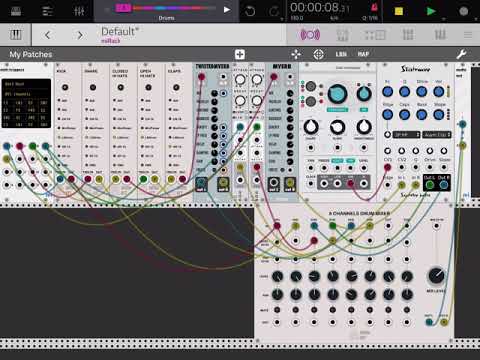Screen dimensions: 480x360
Task: Open the Default preset name
Action: point(120,32)
